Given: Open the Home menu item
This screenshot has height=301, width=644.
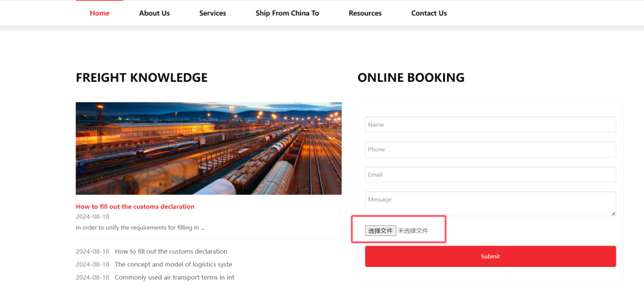Looking at the screenshot, I should pos(99,13).
